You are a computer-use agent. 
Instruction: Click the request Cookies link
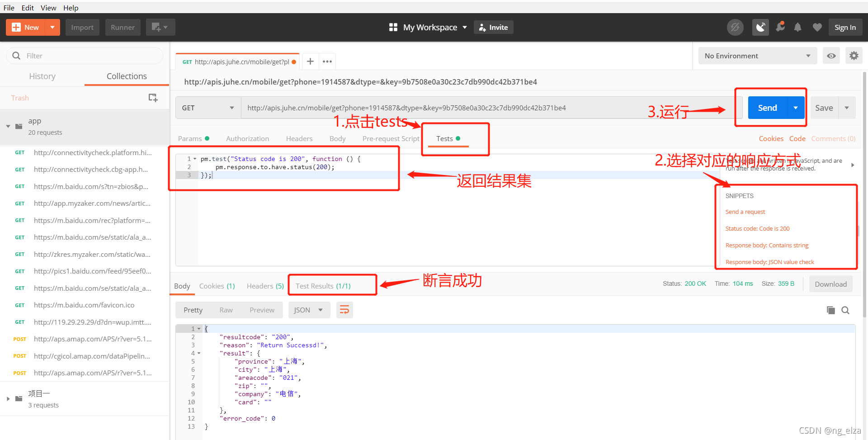pyautogui.click(x=771, y=138)
